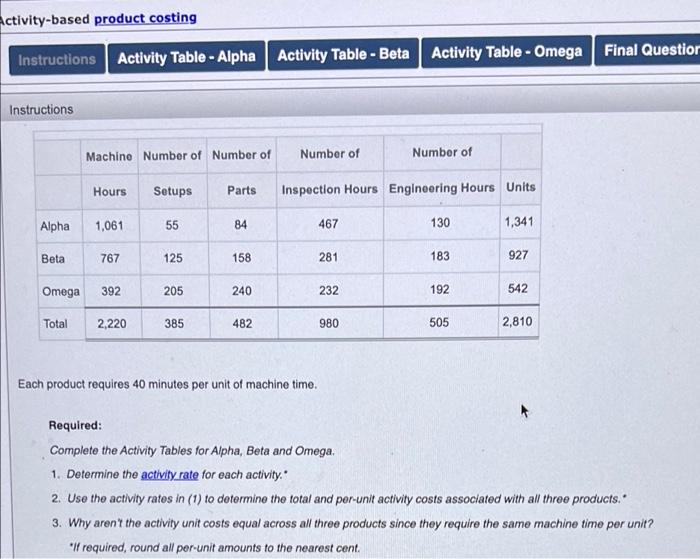Image resolution: width=700 pixels, height=559 pixels.
Task: Select Alpha setups cell 55
Action: [172, 225]
